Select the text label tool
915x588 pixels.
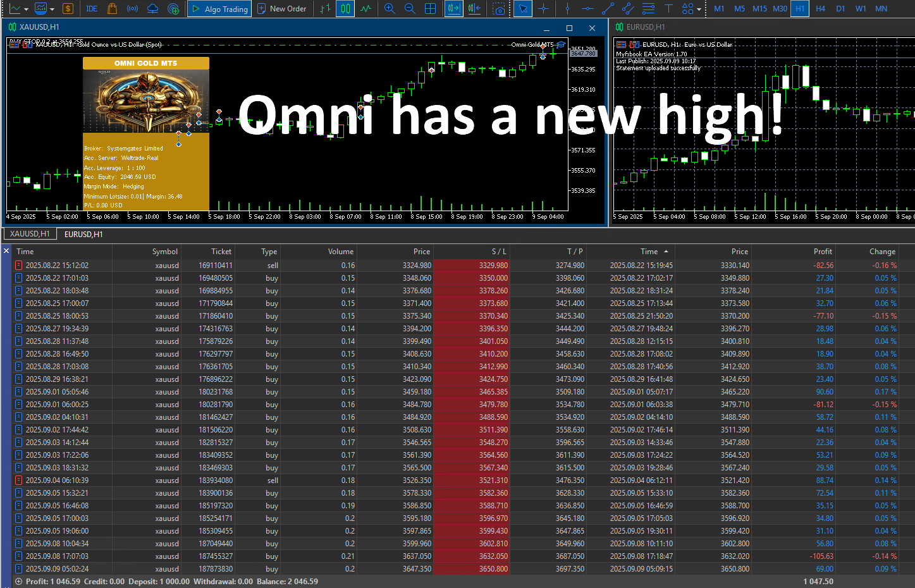668,9
